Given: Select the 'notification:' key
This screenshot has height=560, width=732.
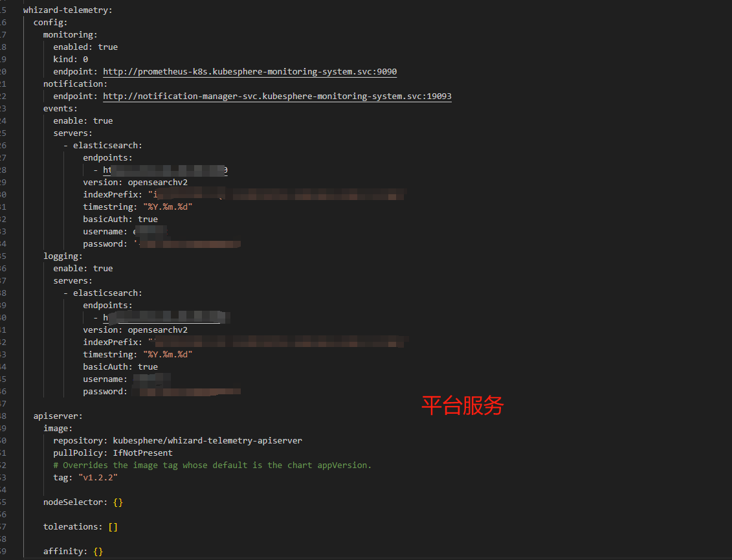Looking at the screenshot, I should [x=75, y=84].
